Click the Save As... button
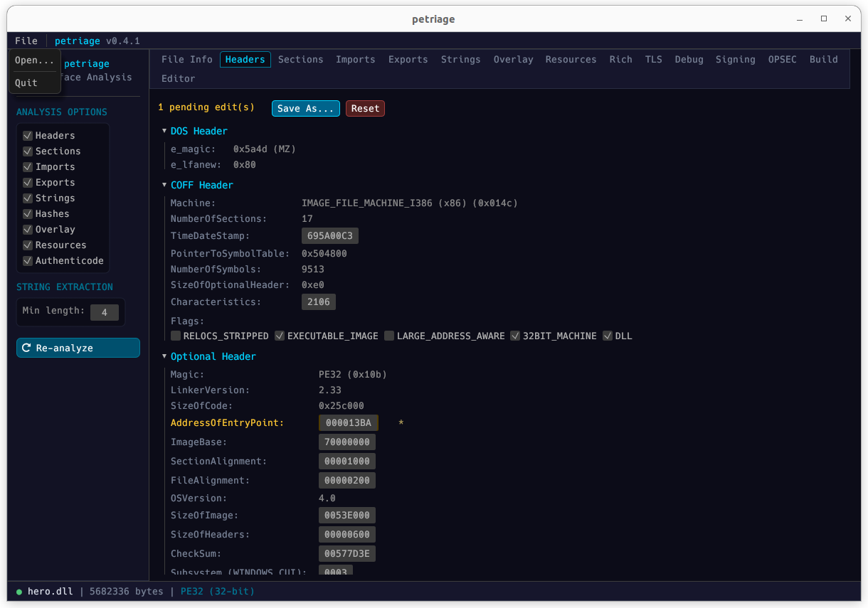Viewport: 868px width, 608px height. click(305, 108)
